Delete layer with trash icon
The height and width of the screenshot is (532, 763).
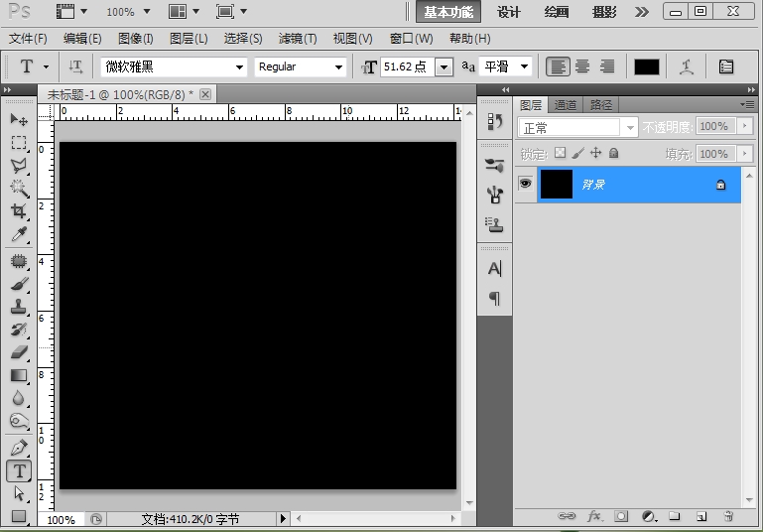728,516
